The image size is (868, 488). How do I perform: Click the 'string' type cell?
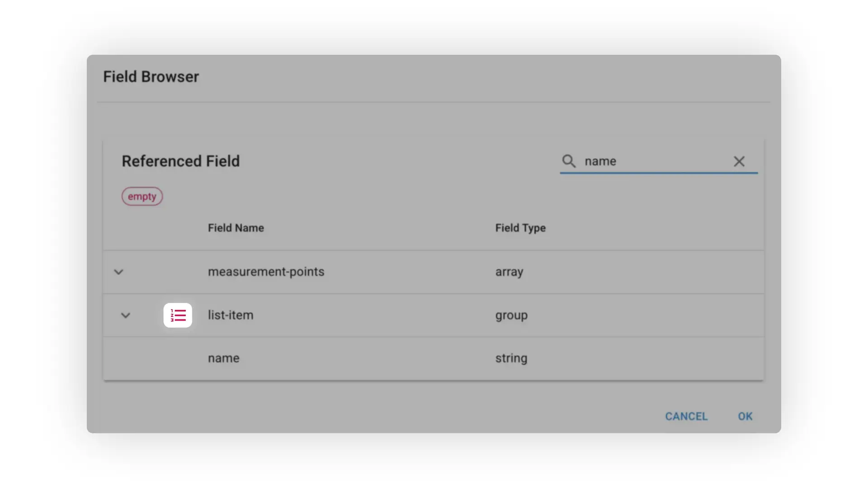511,358
